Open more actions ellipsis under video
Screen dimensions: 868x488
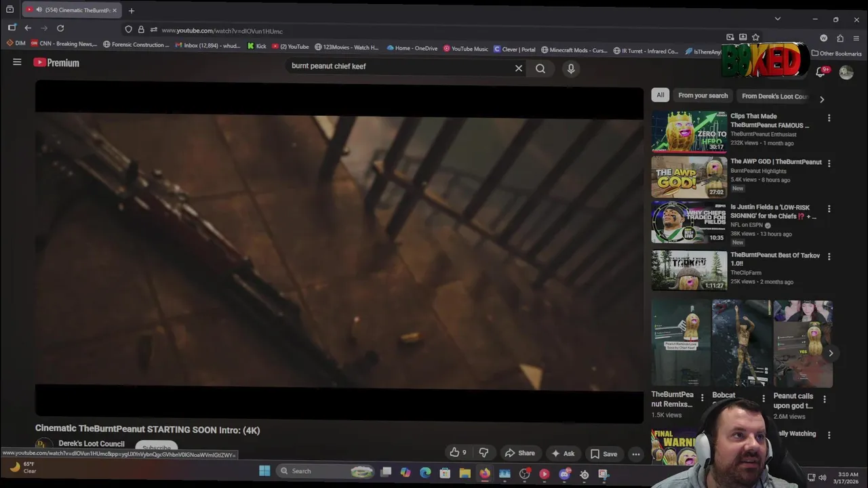click(x=636, y=454)
